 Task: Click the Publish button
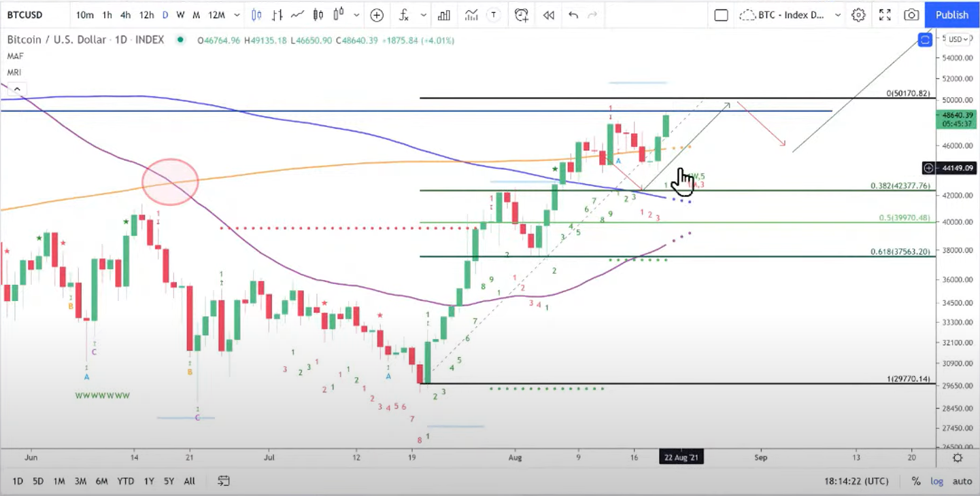[x=952, y=15]
